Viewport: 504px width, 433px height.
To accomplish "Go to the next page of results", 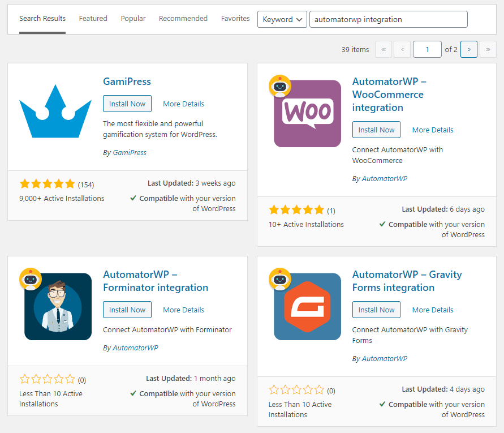I will coord(469,49).
